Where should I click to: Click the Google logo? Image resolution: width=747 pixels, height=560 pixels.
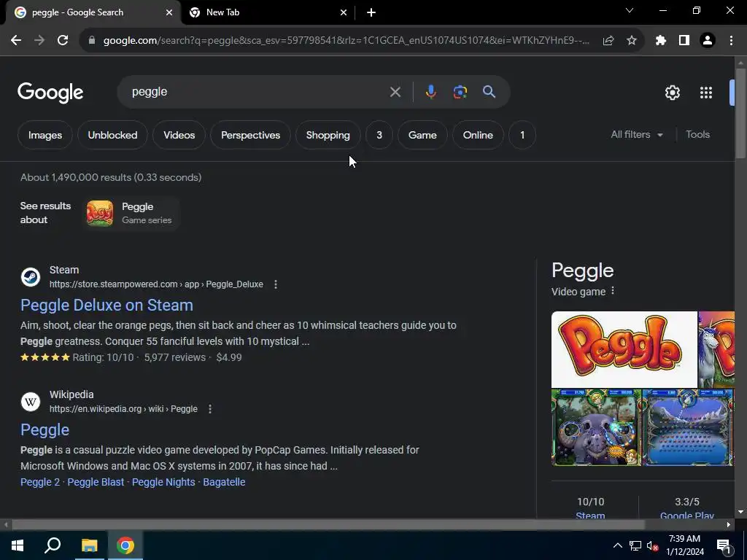point(50,93)
